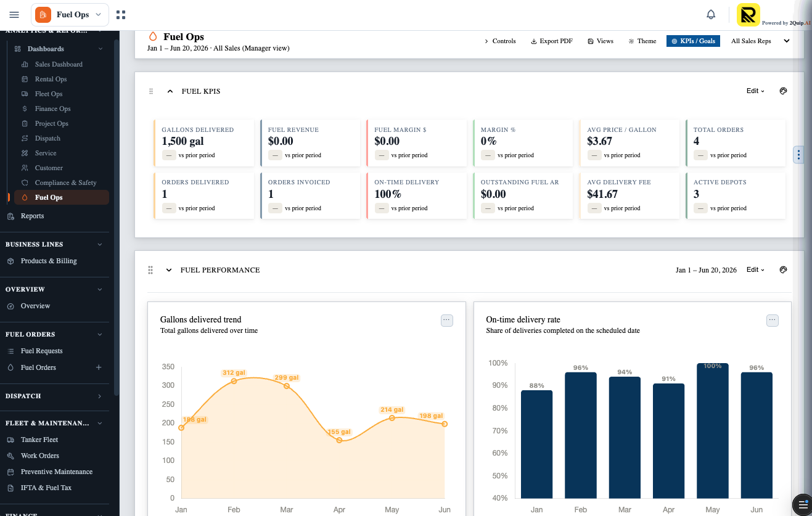Collapse the Fuel KPIs section
Screen dimensions: 812x516
[170, 91]
